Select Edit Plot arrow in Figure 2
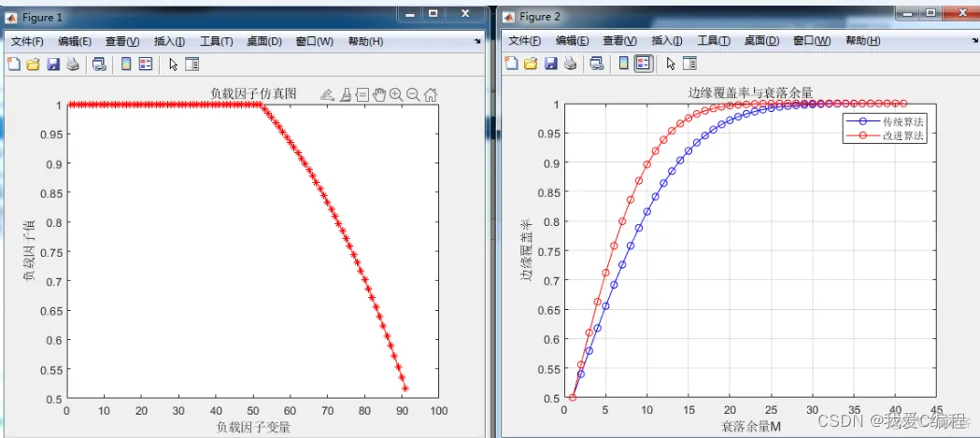Image resolution: width=980 pixels, height=438 pixels. pyautogui.click(x=672, y=64)
